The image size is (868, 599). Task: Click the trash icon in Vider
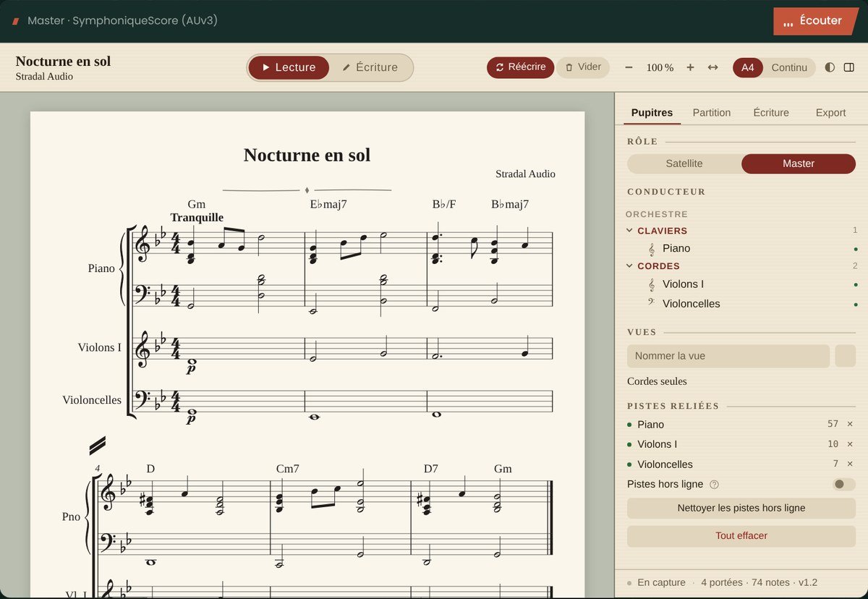(x=569, y=67)
